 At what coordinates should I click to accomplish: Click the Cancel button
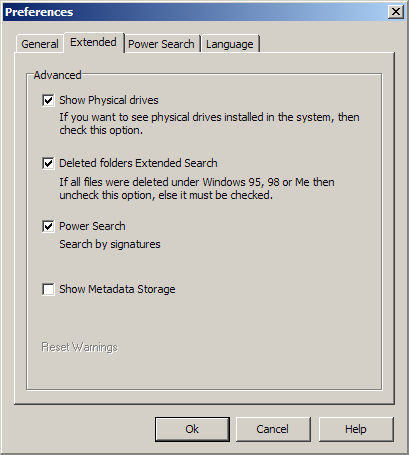coord(273,429)
